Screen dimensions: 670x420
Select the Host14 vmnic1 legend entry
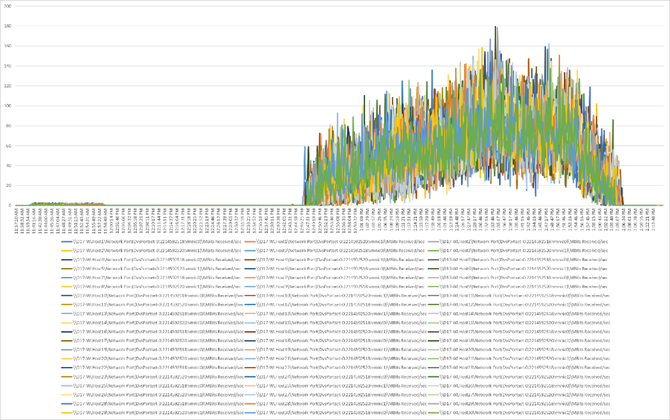151,322
